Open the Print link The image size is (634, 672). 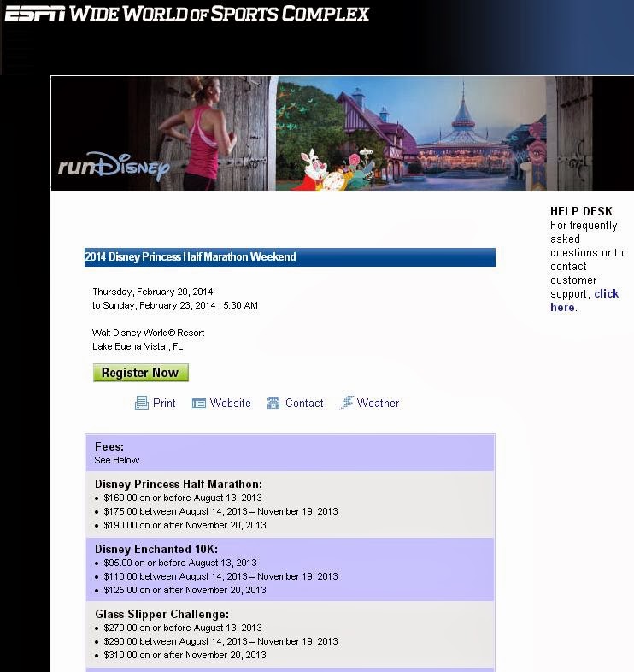click(x=164, y=403)
